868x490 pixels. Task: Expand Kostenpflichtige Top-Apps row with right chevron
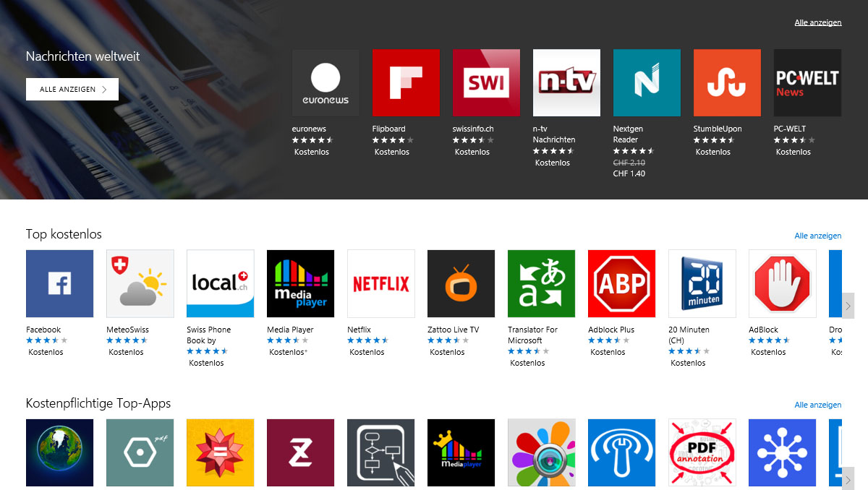(848, 478)
